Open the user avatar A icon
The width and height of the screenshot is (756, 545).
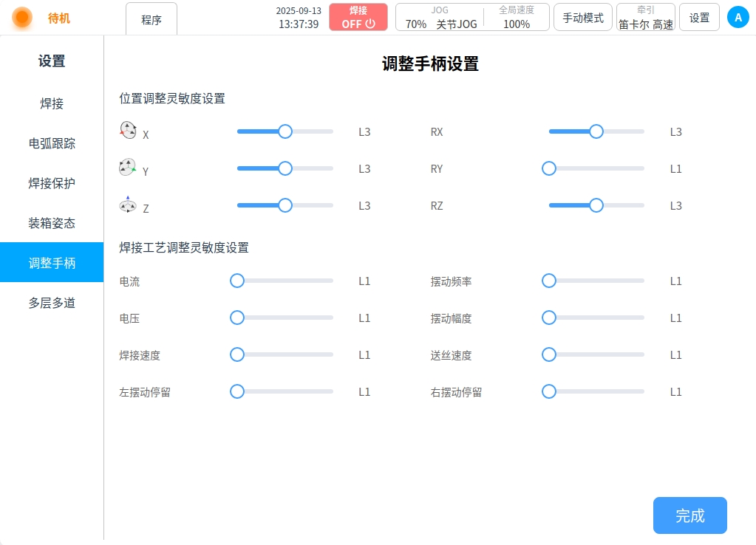tap(738, 17)
